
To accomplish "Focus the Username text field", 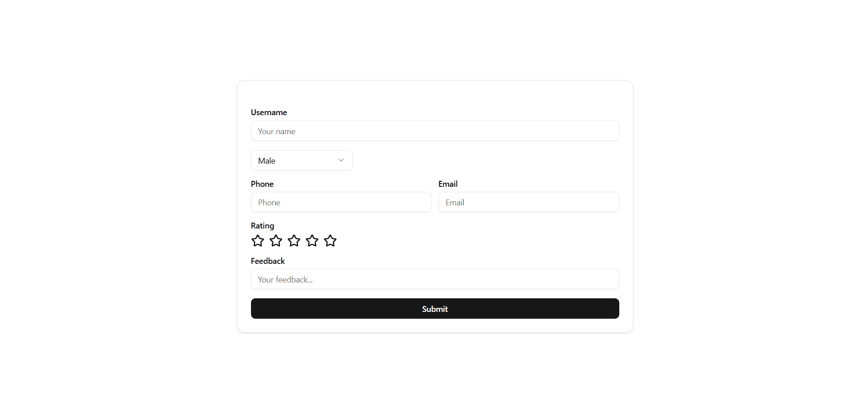I will coord(435,131).
